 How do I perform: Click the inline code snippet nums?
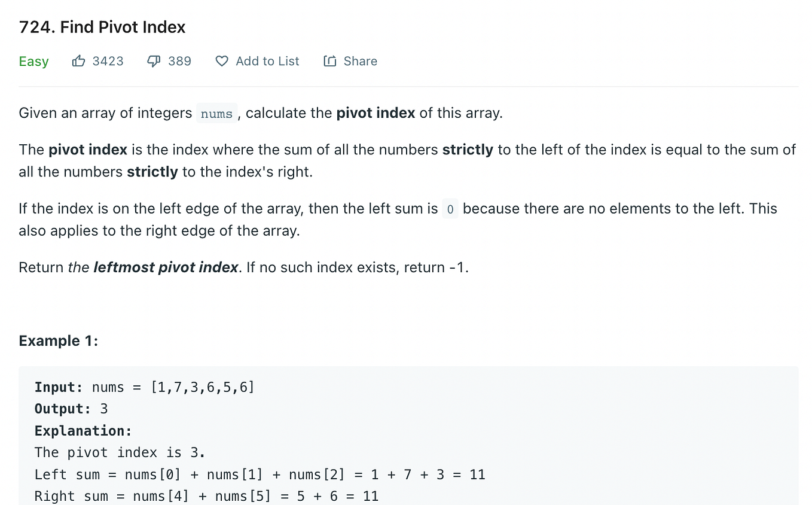[x=216, y=113]
